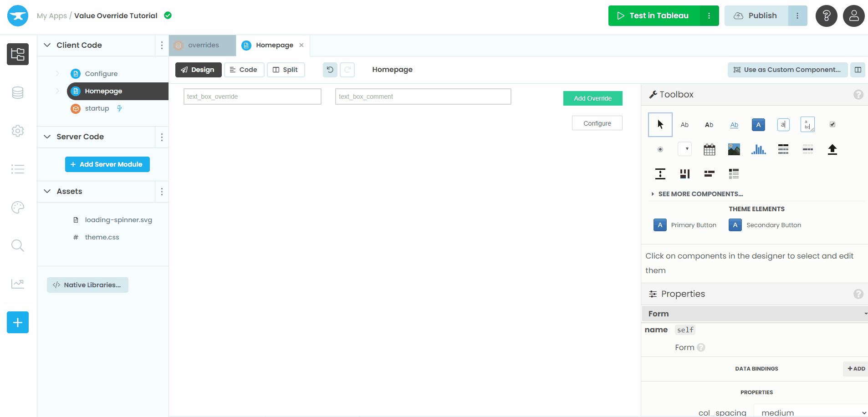The image size is (868, 417).
Task: Pick the DropDown component in Toolbox
Action: click(x=684, y=149)
